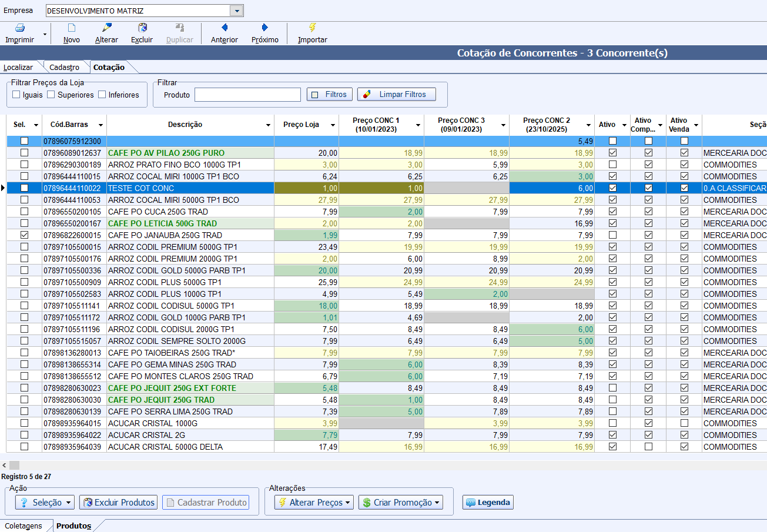This screenshot has width=767, height=532.
Task: Click the Importar lightning icon
Action: point(312,28)
